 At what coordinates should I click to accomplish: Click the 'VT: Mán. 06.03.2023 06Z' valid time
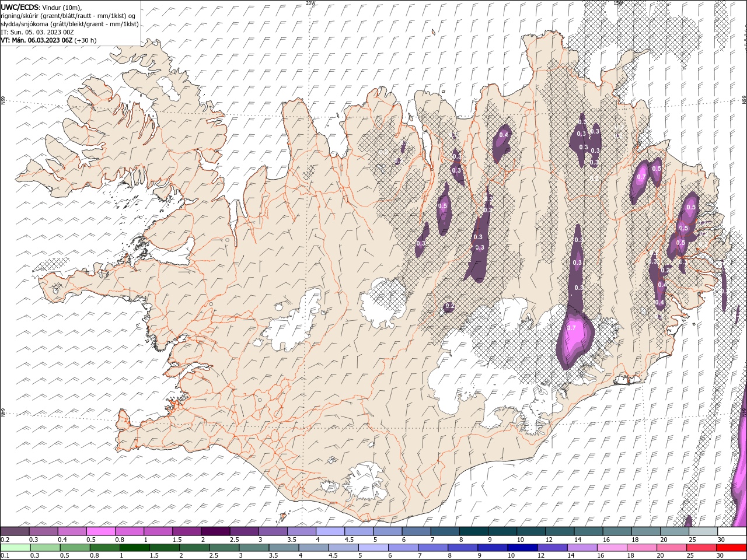(36, 40)
